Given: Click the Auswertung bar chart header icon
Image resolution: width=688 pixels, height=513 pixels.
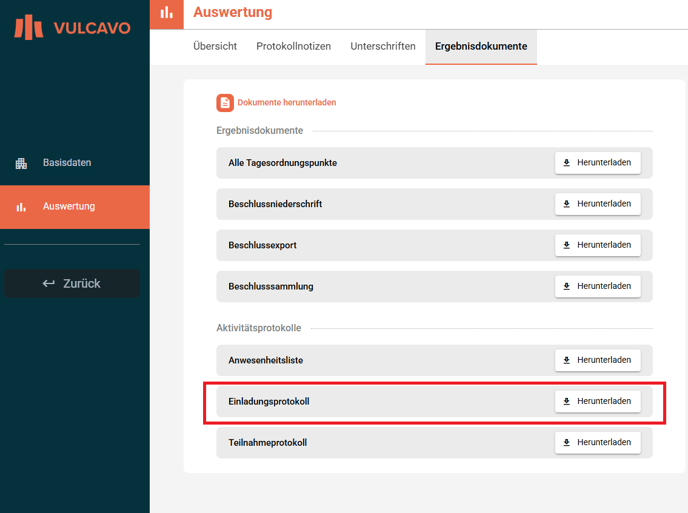Looking at the screenshot, I should click(x=167, y=13).
